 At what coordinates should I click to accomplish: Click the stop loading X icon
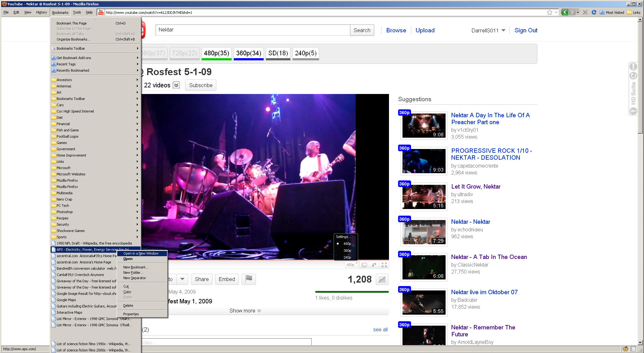point(585,13)
